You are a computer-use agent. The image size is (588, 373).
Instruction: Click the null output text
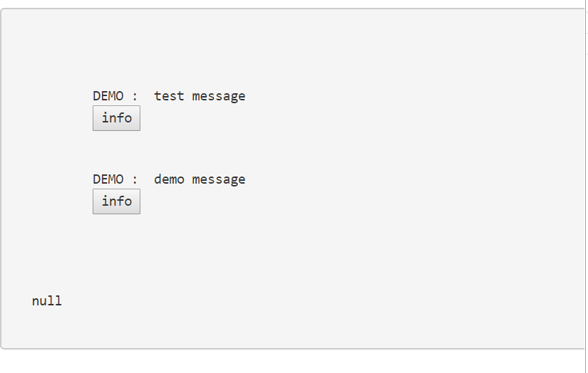tap(47, 301)
